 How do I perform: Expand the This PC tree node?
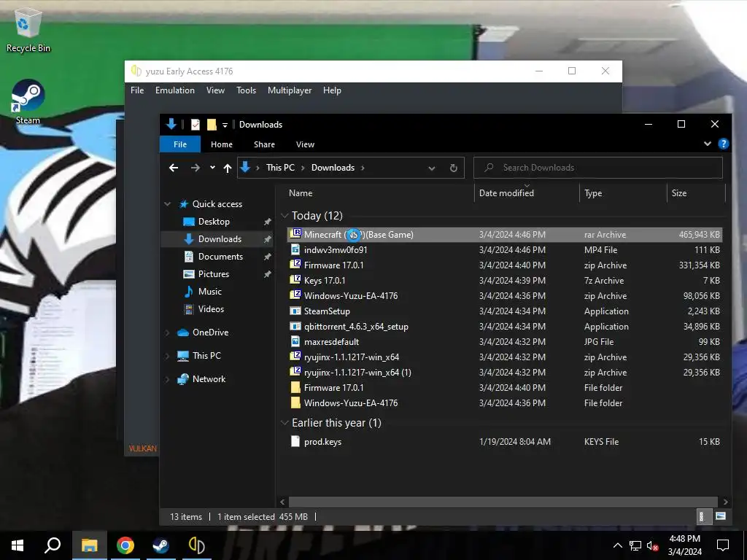click(167, 356)
